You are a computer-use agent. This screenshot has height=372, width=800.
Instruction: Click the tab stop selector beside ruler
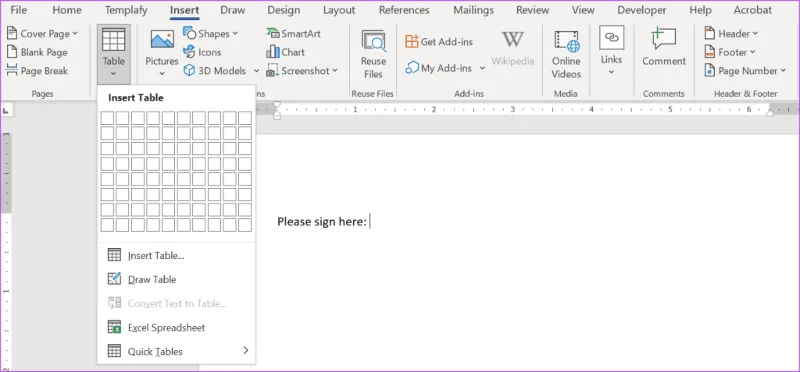(6, 110)
